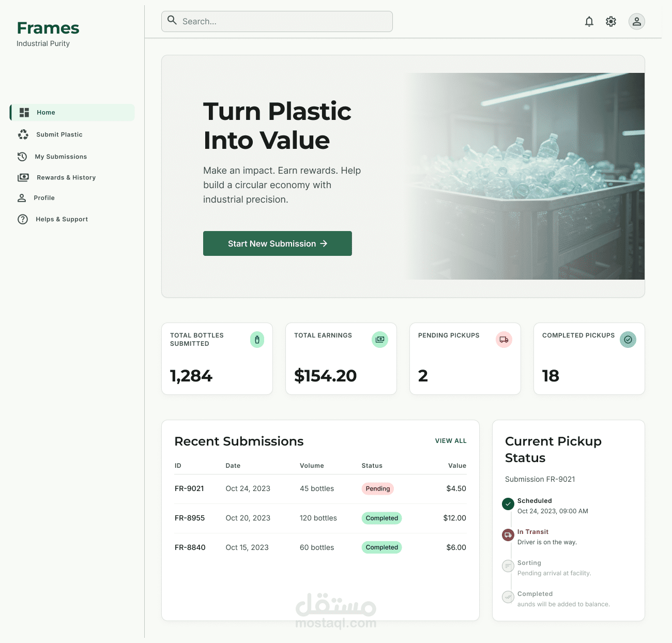
Task: Click the money icon on Total Earnings card
Action: 380,340
